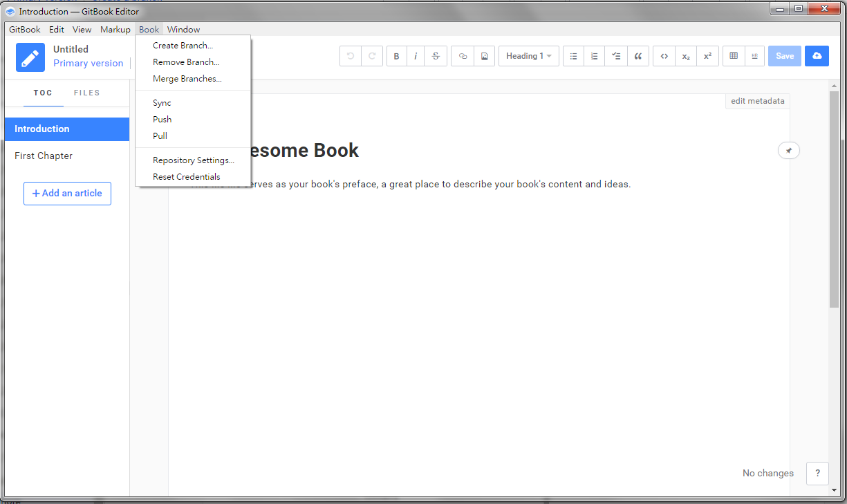The width and height of the screenshot is (847, 504).
Task: Apply strikethrough formatting
Action: [436, 57]
